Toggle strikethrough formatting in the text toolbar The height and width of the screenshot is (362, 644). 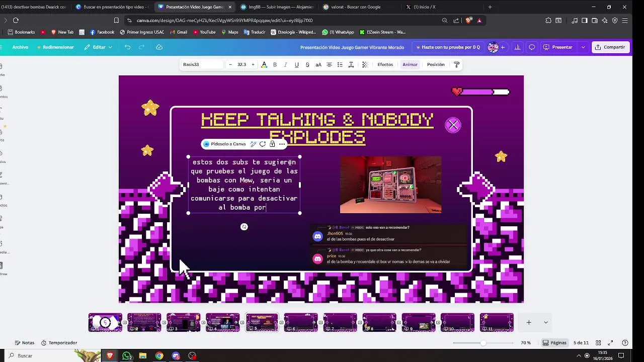tap(307, 64)
